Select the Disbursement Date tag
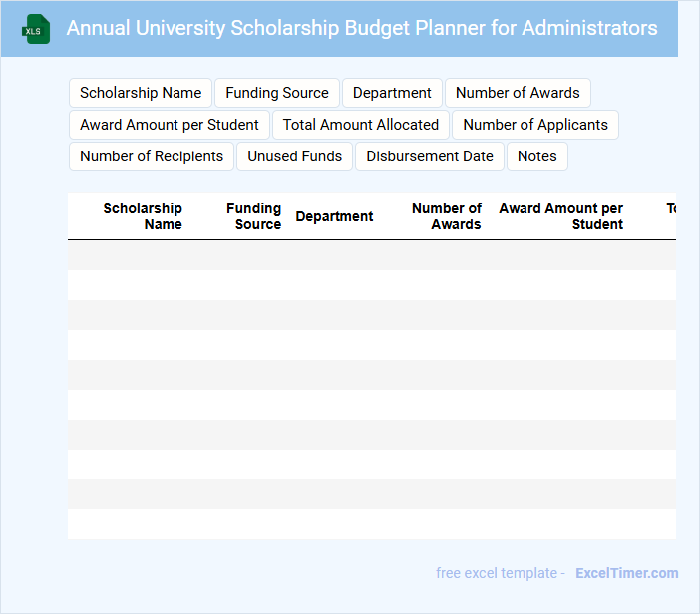The image size is (700, 614). pos(430,156)
